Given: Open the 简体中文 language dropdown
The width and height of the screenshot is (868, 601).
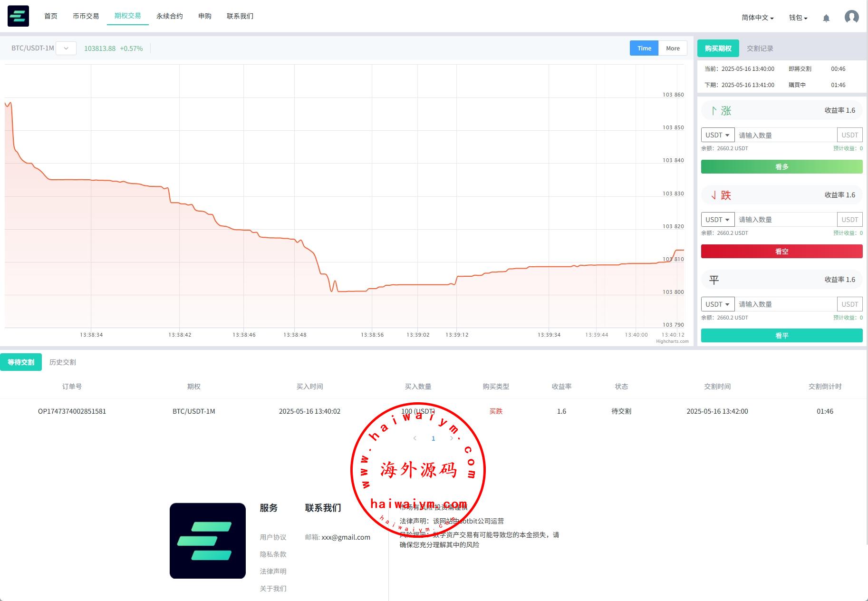Looking at the screenshot, I should point(757,18).
